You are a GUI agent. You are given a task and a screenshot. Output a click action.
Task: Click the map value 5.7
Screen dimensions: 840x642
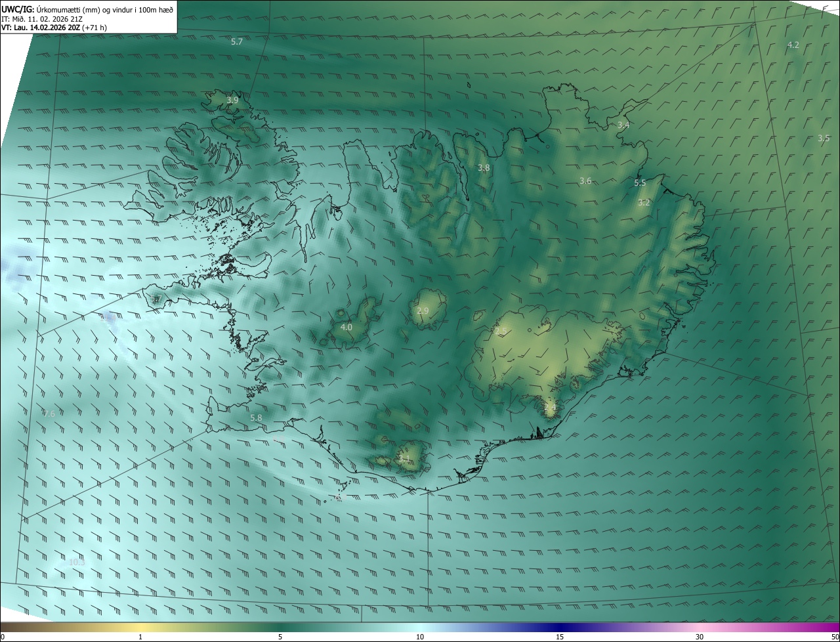tap(237, 41)
